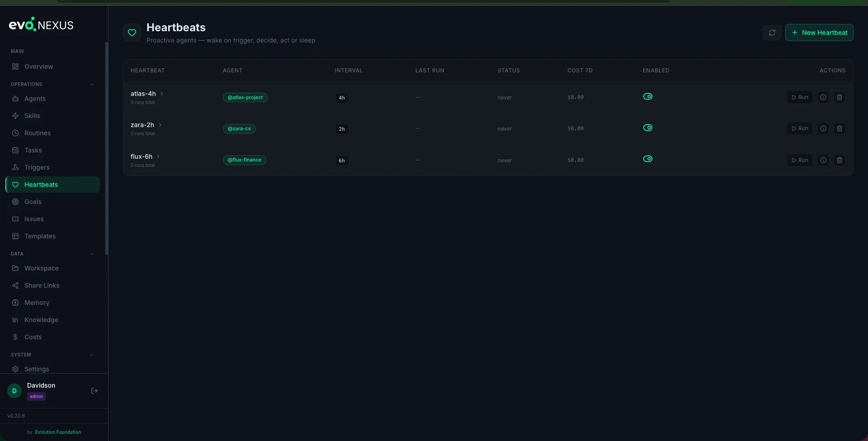Delete the flux-6h heartbeat
The width and height of the screenshot is (868, 441).
(839, 160)
